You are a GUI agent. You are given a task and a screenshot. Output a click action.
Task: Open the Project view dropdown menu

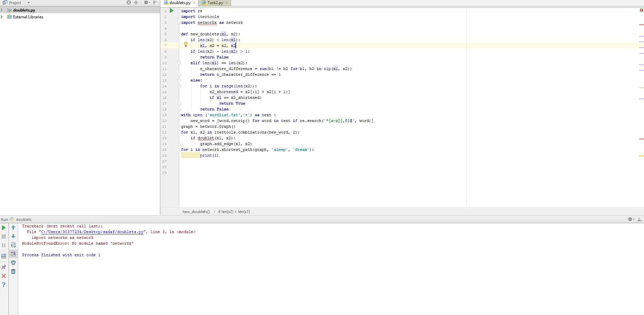click(x=28, y=2)
